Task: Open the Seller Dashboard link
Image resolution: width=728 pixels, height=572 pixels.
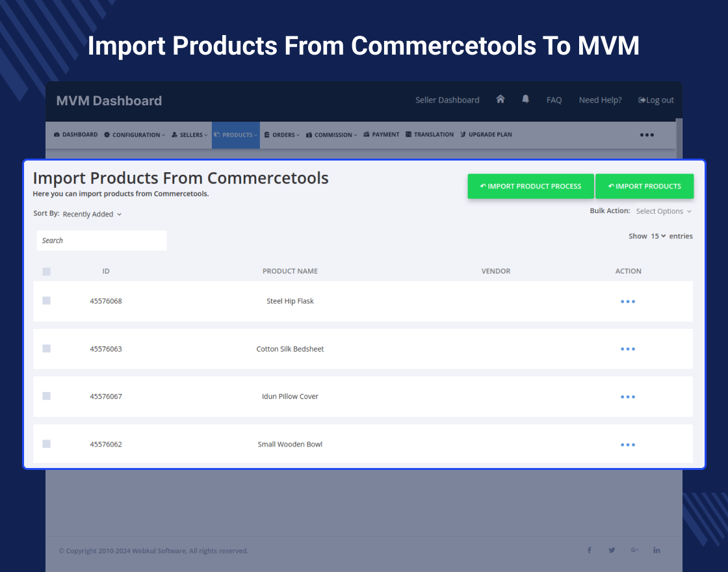Action: pyautogui.click(x=447, y=100)
